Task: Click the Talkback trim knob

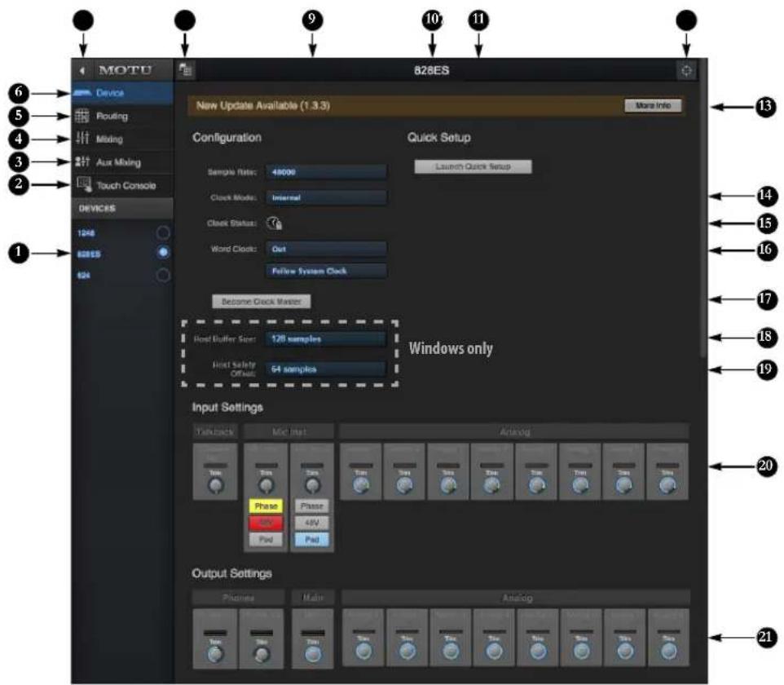Action: pyautogui.click(x=215, y=485)
